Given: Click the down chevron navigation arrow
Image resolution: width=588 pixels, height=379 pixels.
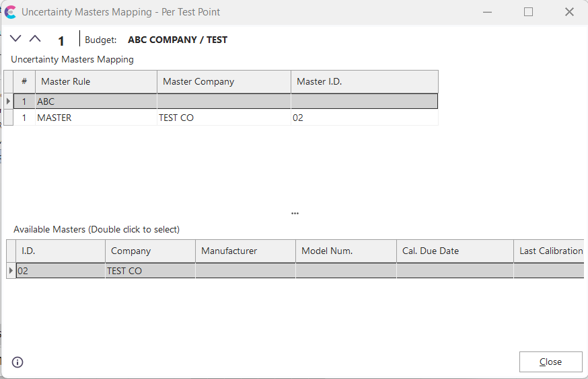Looking at the screenshot, I should (16, 39).
